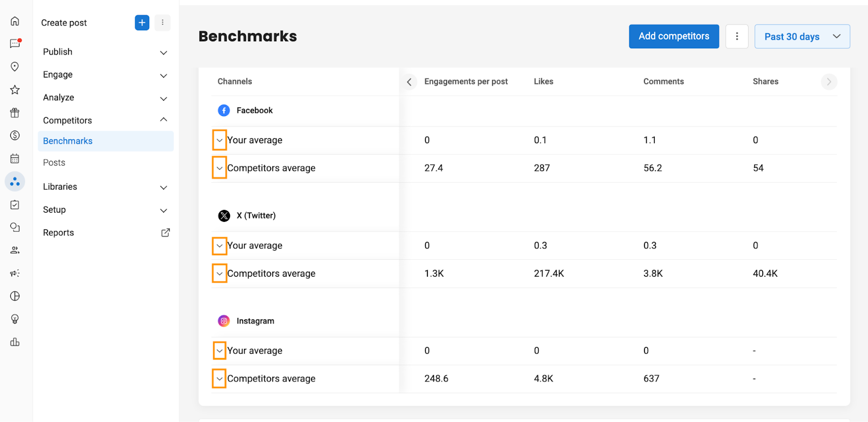Open the external link icon next to Reports
Image resolution: width=868 pixels, height=422 pixels.
(165, 233)
